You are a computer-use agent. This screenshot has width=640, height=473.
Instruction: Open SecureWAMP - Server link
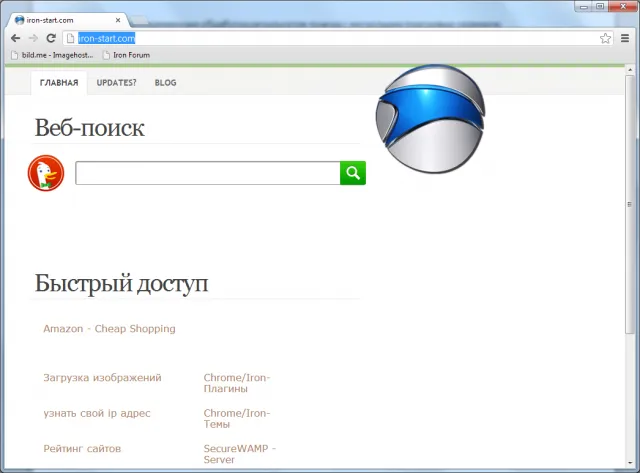click(240, 454)
